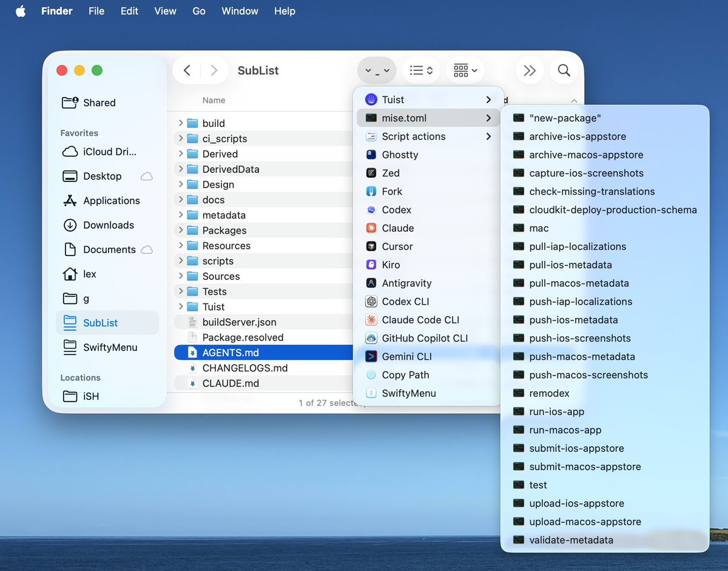The height and width of the screenshot is (571, 728).
Task: Run capture-ios-screenshots task
Action: pos(605,173)
